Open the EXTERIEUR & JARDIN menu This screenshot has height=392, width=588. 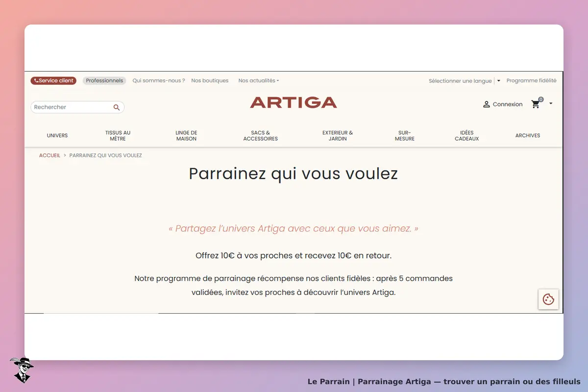[338, 136]
